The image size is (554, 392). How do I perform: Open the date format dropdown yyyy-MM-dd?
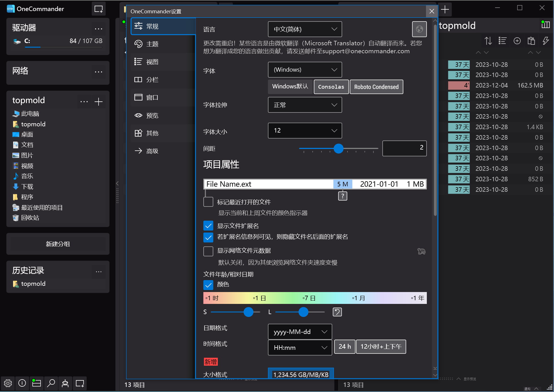point(300,332)
